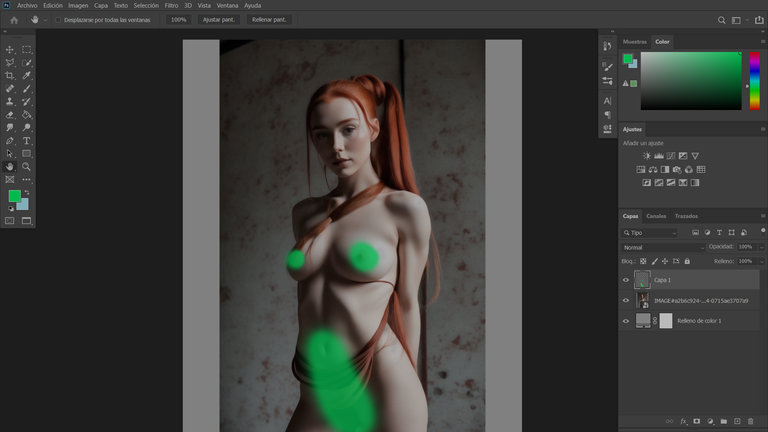Viewport: 768px width, 432px height.
Task: Open the Edit Toolbar three-dots button
Action: pyautogui.click(x=26, y=180)
